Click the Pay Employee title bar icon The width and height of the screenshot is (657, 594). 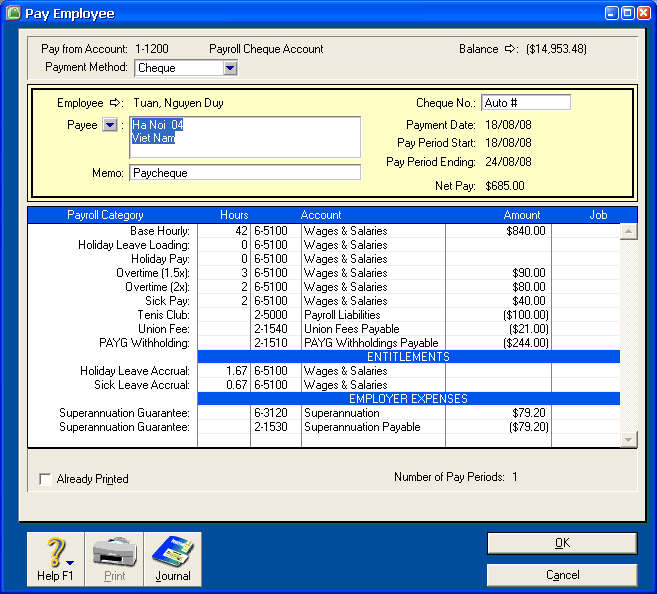click(x=14, y=14)
